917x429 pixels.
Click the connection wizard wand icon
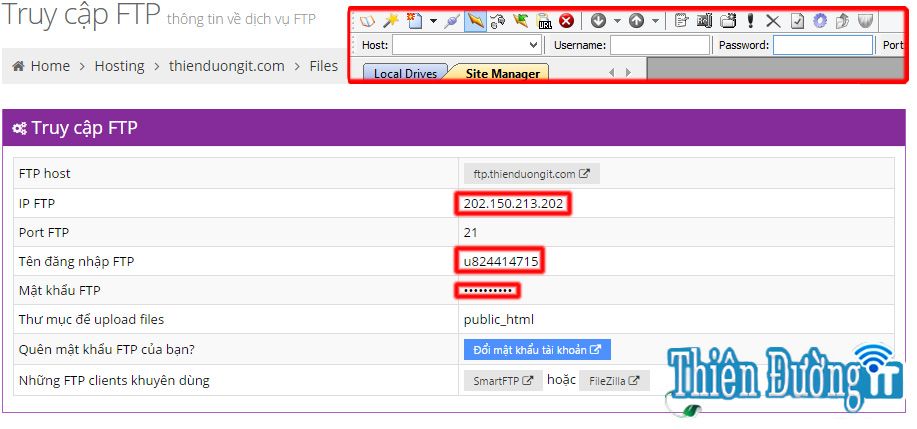[390, 20]
